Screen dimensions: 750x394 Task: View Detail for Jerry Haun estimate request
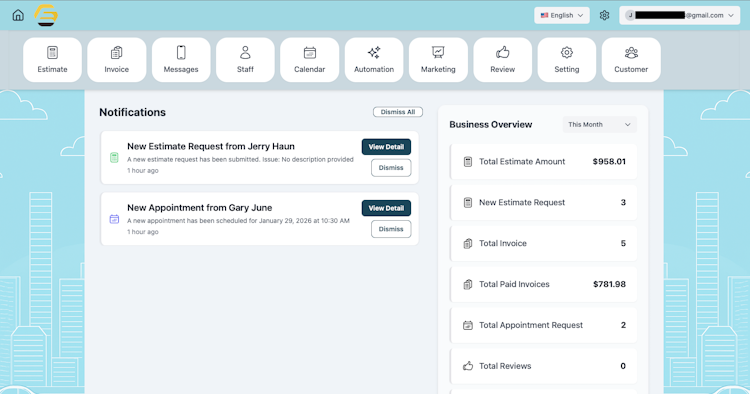(x=386, y=147)
